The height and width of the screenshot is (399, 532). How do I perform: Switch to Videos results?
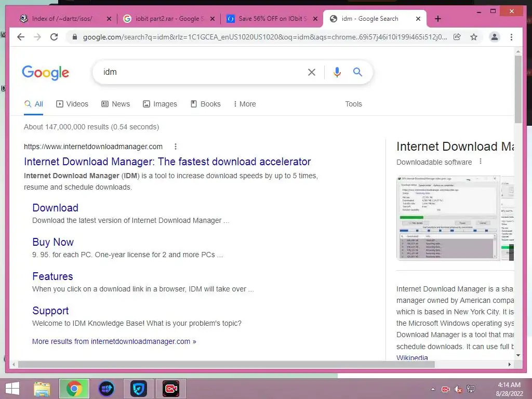tap(72, 104)
